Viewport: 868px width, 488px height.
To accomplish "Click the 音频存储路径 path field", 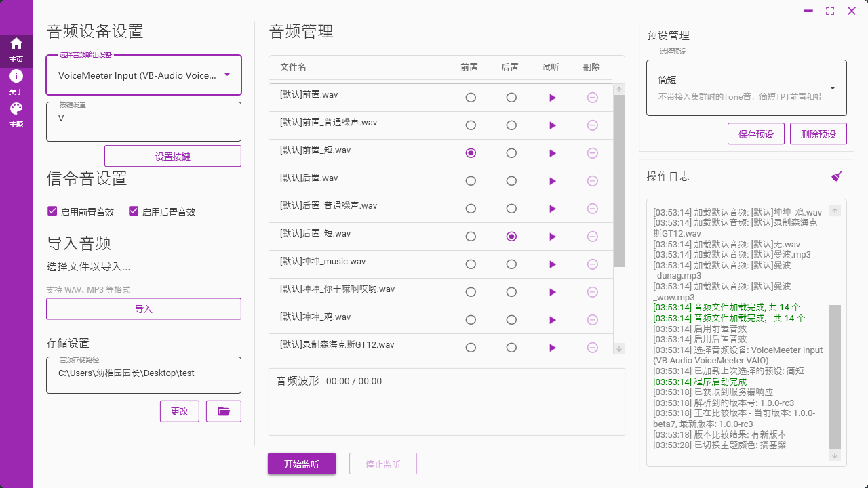I will click(144, 375).
